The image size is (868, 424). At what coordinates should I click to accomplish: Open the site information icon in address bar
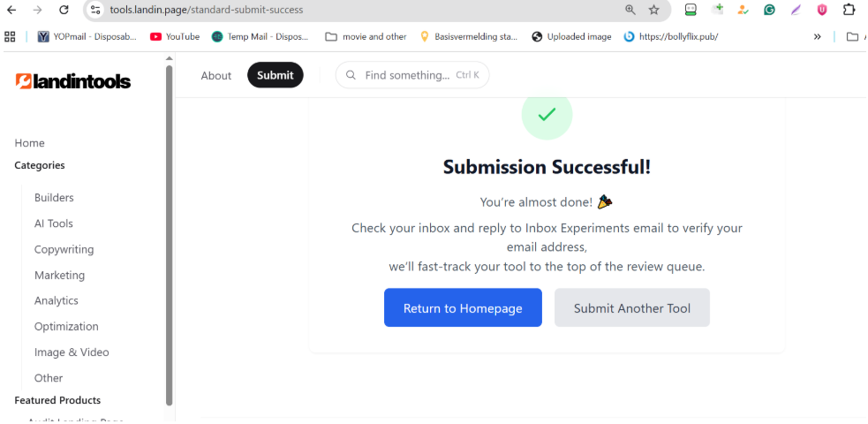coord(96,10)
